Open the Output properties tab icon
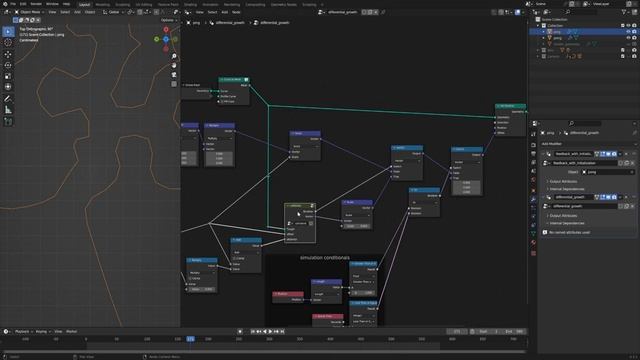This screenshot has height=360, width=640. pos(533,153)
